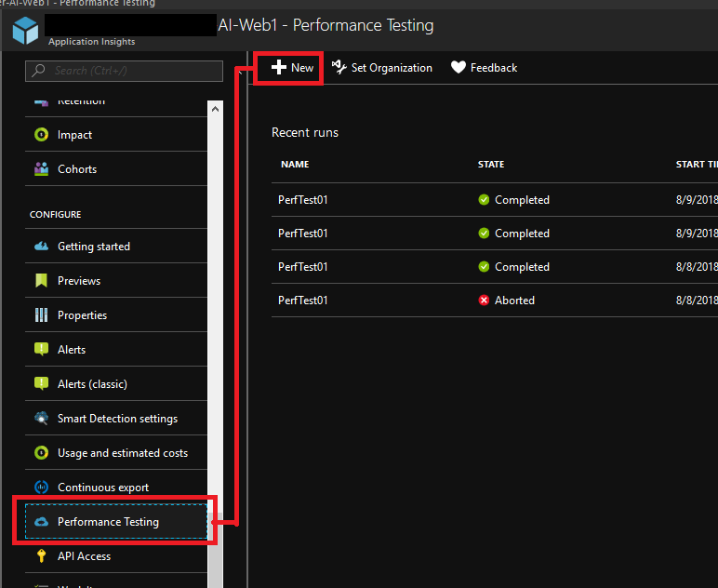Click the Recent runs heading
This screenshot has width=718, height=588.
pos(305,133)
